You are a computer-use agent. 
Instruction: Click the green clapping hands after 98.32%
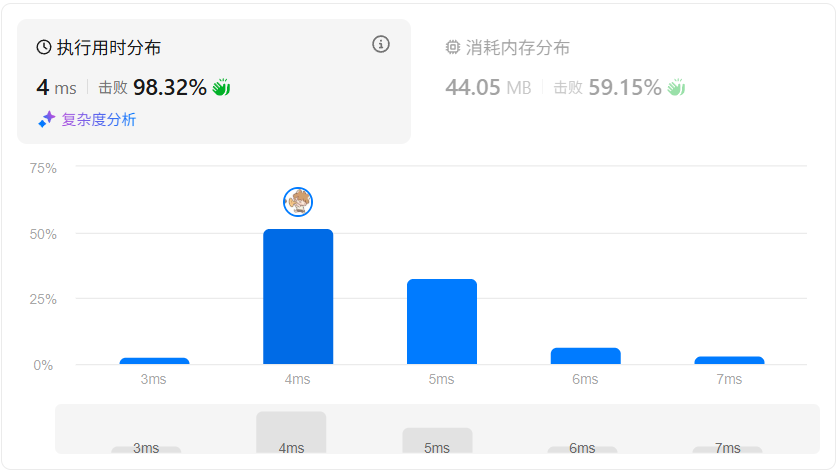221,87
